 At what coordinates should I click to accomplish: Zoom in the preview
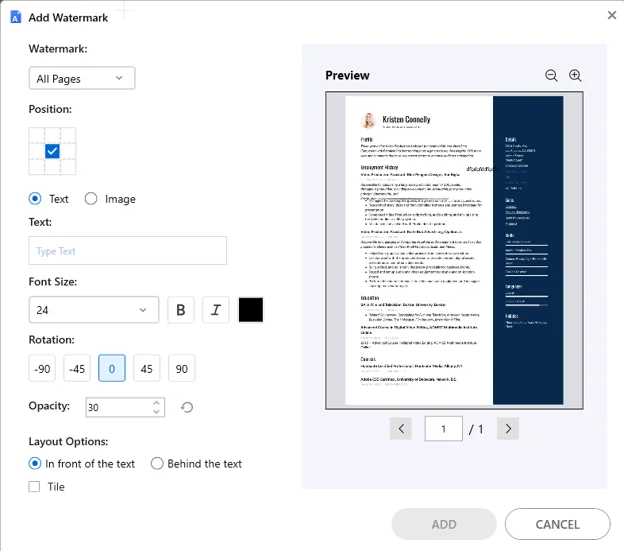575,75
